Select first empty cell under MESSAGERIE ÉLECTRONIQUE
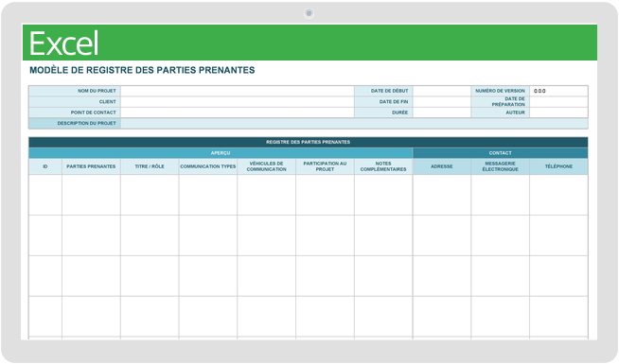The image size is (619, 364). (x=500, y=195)
